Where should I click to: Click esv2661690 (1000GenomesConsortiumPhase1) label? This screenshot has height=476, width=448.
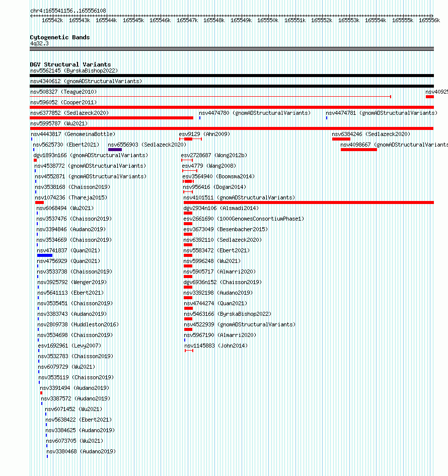coord(244,219)
